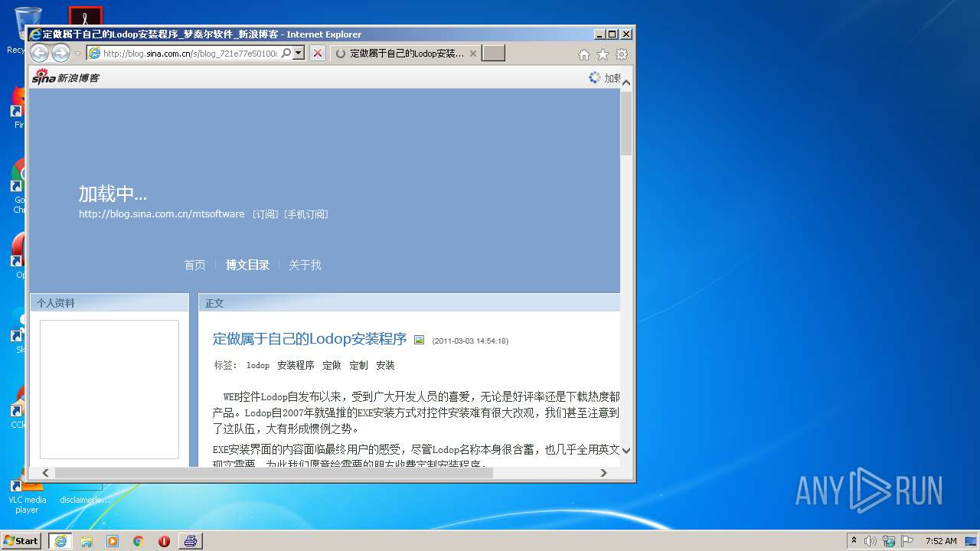980x551 pixels.
Task: Click the 安装程序 tag
Action: pos(296,365)
